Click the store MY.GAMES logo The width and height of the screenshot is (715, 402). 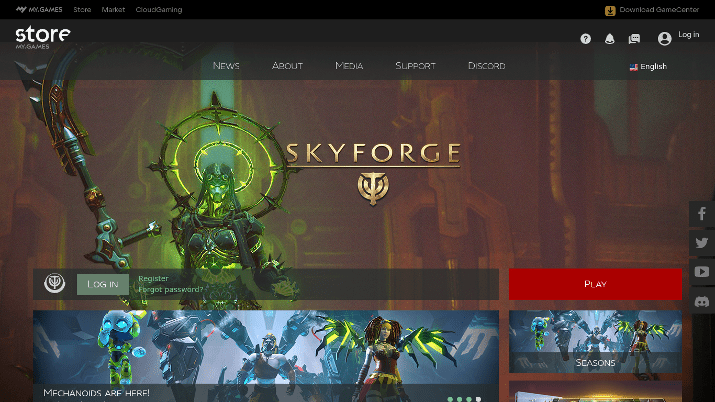(x=43, y=36)
